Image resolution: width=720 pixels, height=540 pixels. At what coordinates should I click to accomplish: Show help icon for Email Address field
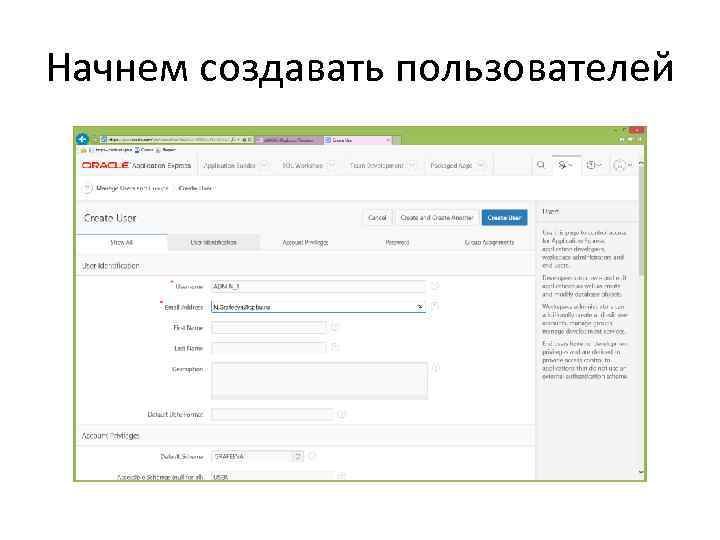435,306
